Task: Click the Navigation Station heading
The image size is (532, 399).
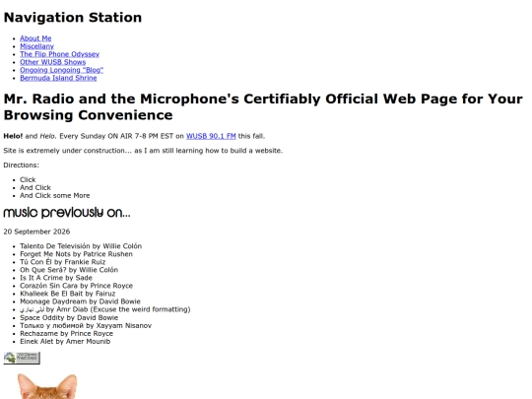Action: [x=73, y=18]
